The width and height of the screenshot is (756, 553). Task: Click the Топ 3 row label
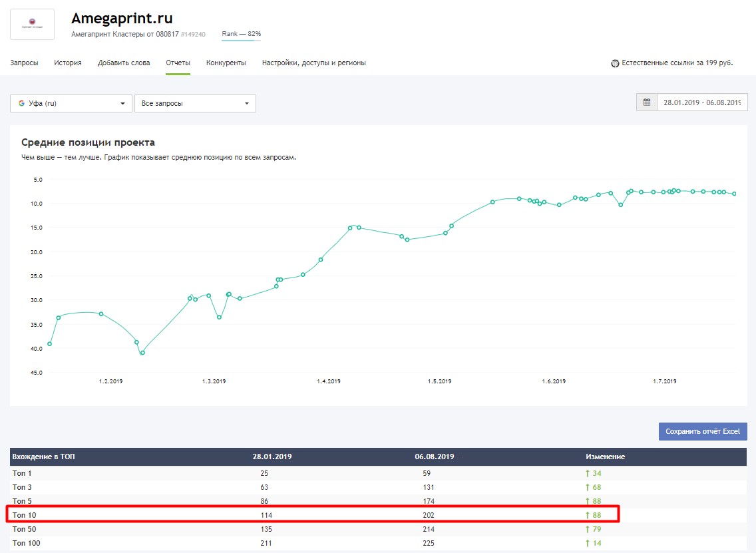[x=22, y=487]
